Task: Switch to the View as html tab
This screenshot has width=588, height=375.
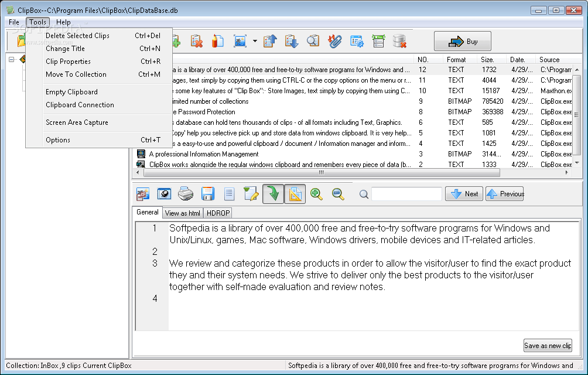Action: point(183,213)
